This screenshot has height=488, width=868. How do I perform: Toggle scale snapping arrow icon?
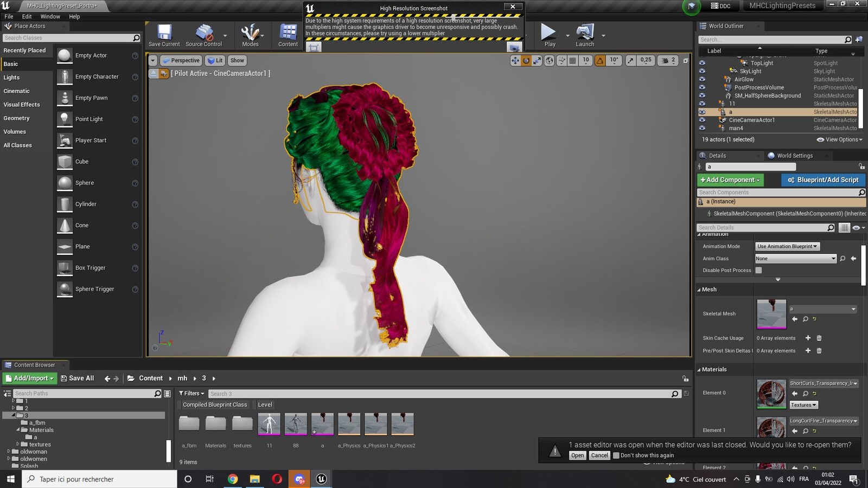coord(630,61)
